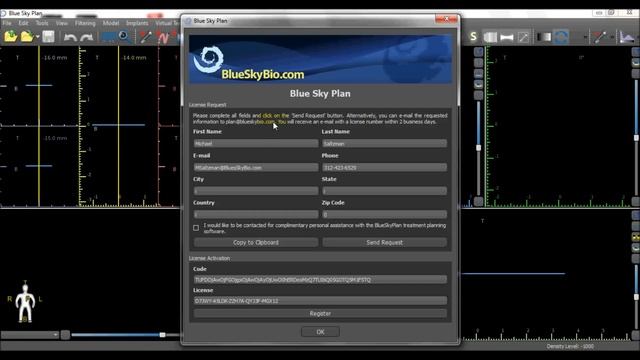Open dropdown arrow beside red-green line tool

click(612, 38)
